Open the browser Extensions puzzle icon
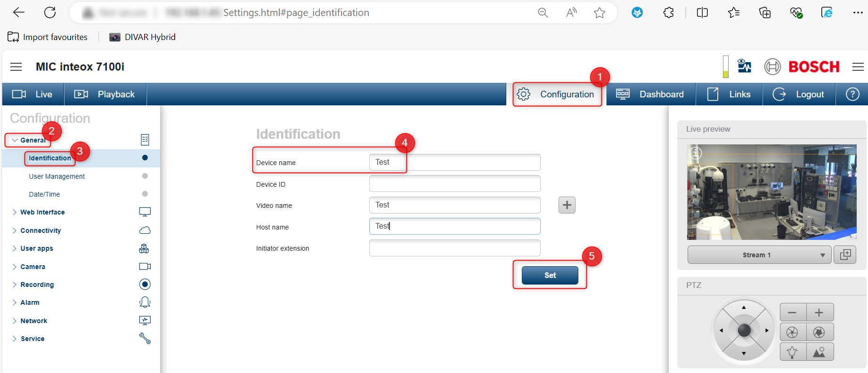Screen dimensions: 868x373 tap(668, 13)
